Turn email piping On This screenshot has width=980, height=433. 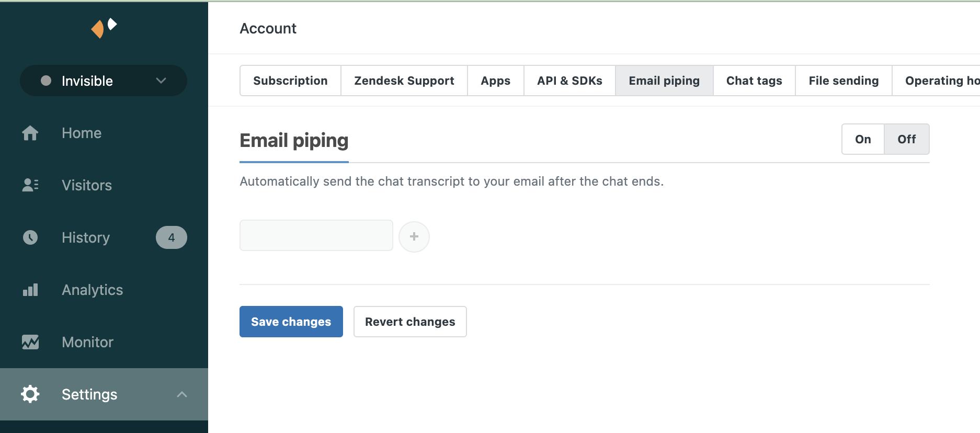(862, 139)
